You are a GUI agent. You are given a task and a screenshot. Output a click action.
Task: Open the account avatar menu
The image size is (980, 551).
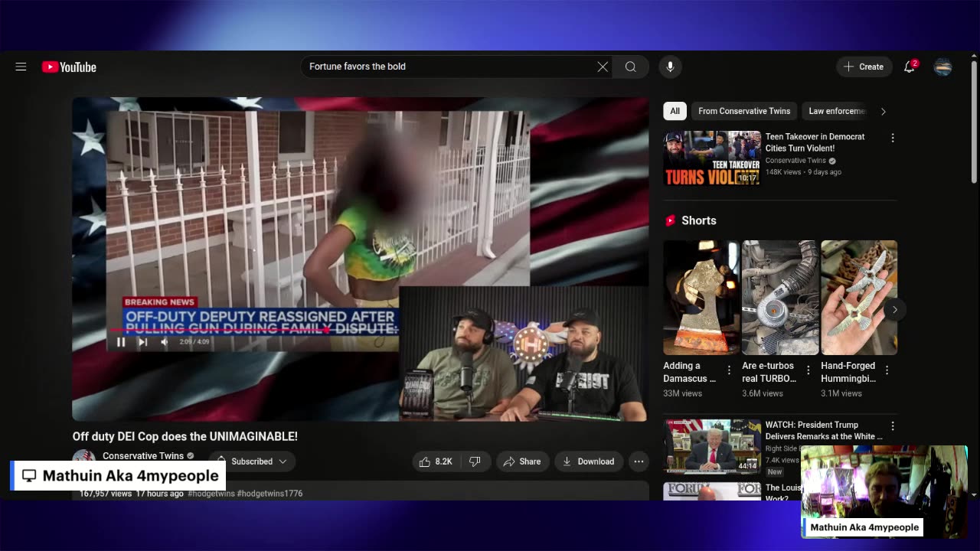[x=942, y=67]
